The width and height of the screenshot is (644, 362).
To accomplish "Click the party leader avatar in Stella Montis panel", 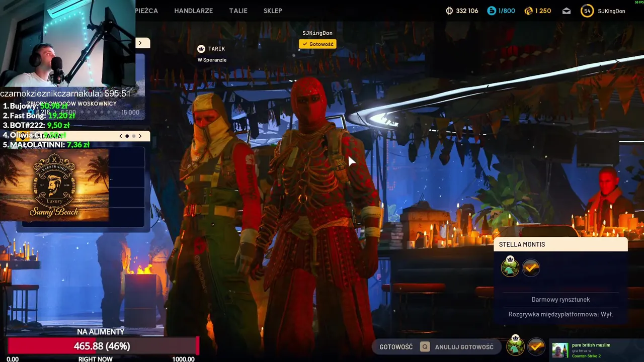I will pos(510,267).
